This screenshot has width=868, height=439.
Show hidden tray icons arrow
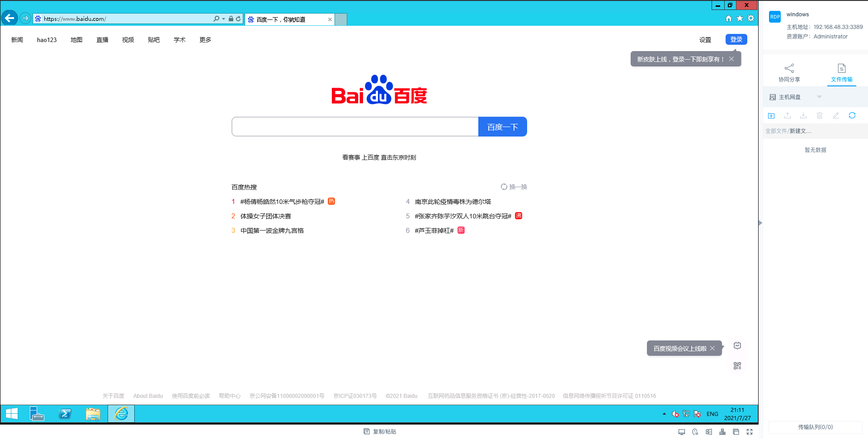click(x=664, y=414)
